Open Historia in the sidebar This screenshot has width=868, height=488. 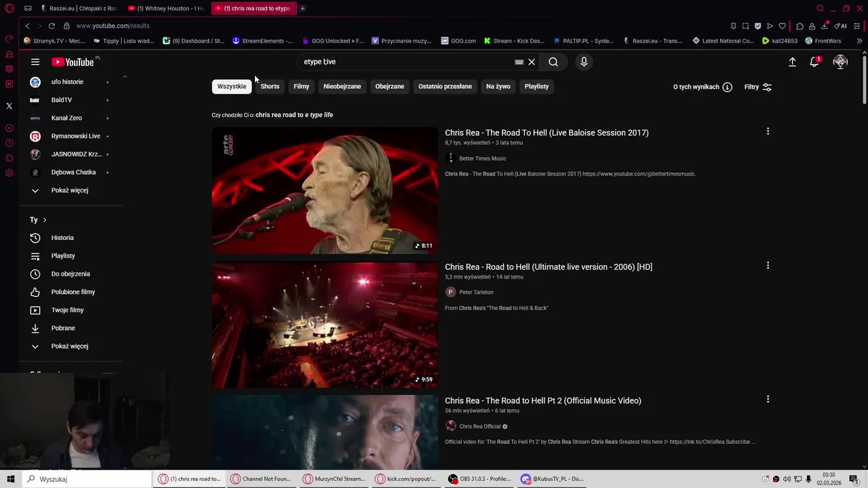[x=62, y=238]
